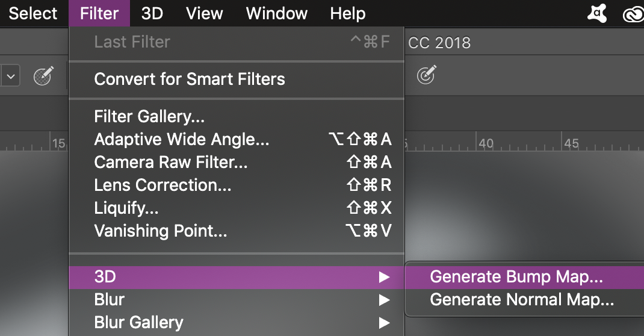Open the Window menu

(276, 14)
